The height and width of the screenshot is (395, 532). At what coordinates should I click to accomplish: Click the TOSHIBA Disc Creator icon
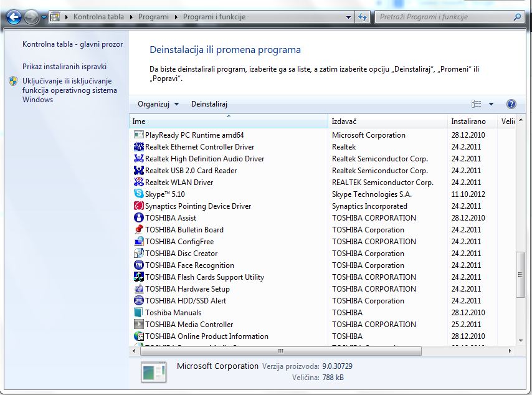pos(138,253)
